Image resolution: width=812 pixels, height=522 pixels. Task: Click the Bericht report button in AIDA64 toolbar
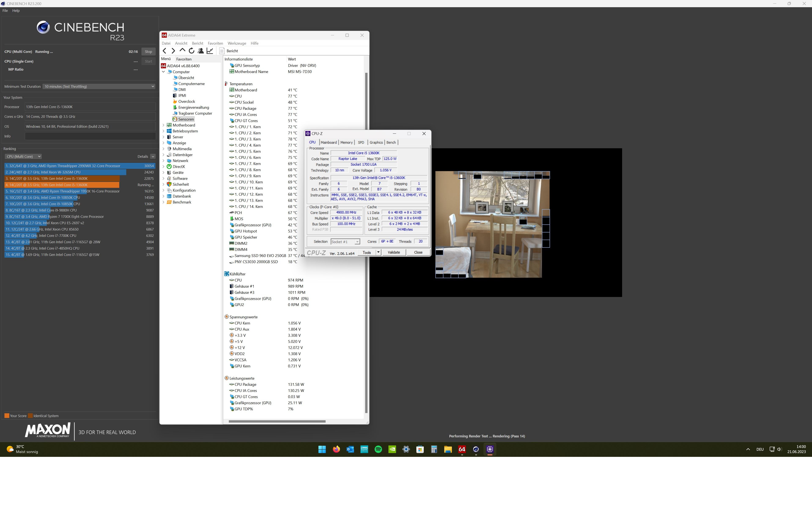pos(229,51)
